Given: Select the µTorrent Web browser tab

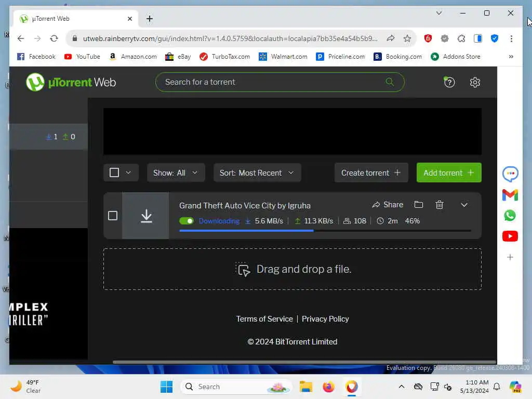Looking at the screenshot, I should click(75, 19).
